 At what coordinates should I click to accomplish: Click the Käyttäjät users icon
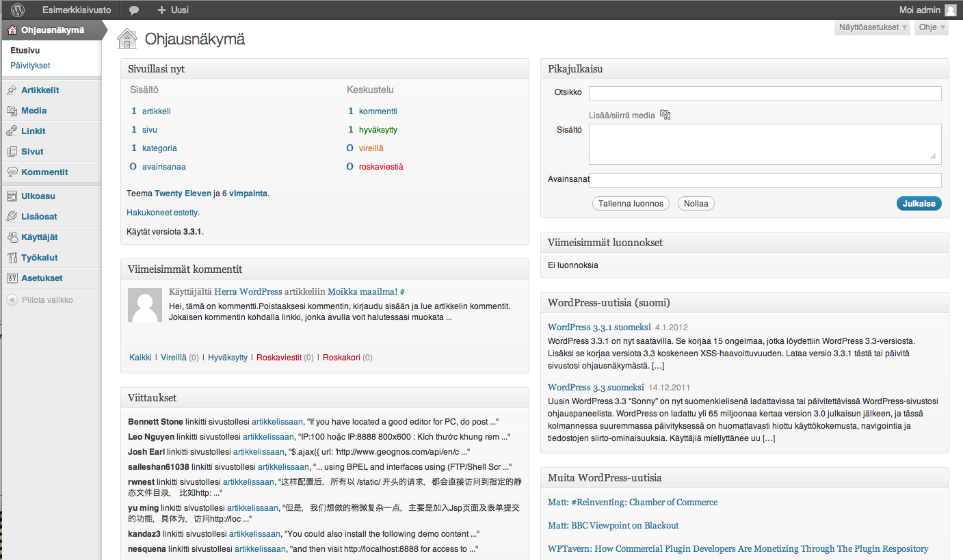click(x=12, y=237)
